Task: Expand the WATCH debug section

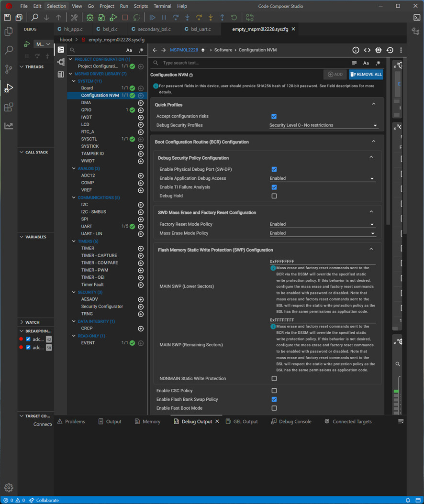Action: point(22,322)
